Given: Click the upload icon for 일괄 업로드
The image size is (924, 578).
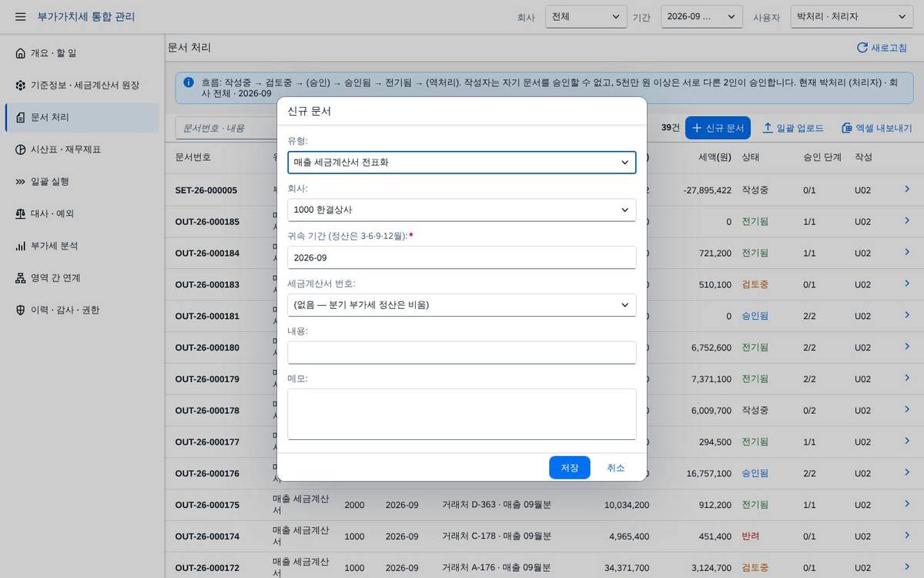Looking at the screenshot, I should pyautogui.click(x=768, y=128).
